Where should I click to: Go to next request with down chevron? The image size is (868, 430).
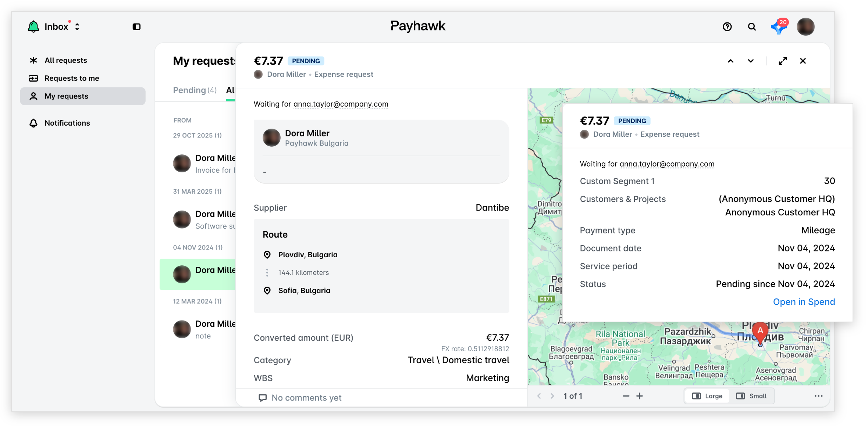point(751,61)
